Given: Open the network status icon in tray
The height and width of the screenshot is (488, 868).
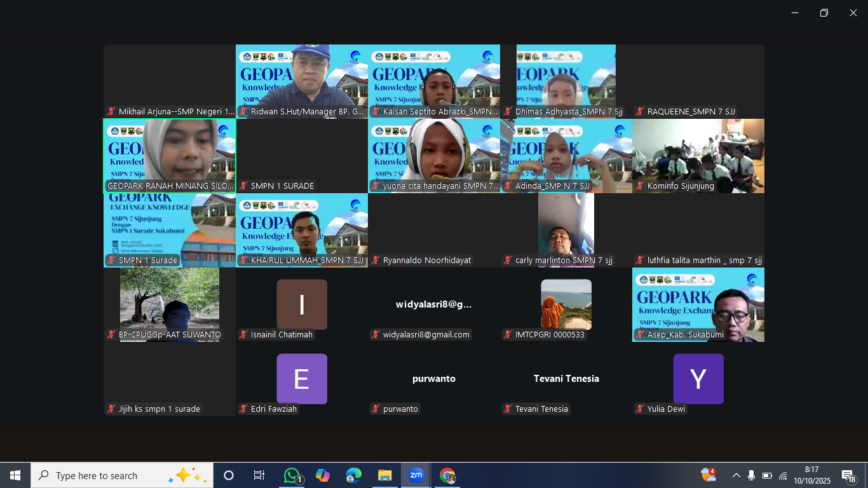Looking at the screenshot, I should [x=783, y=475].
